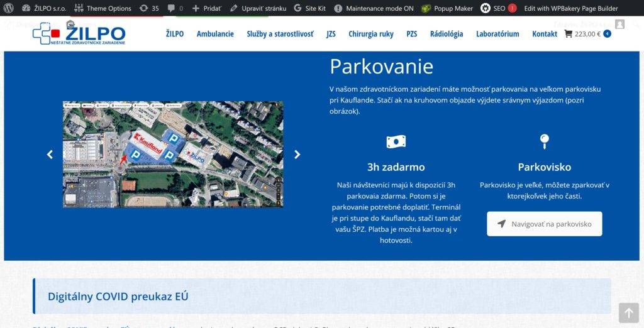
Task: Click the 223,00 € cart total
Action: point(588,34)
